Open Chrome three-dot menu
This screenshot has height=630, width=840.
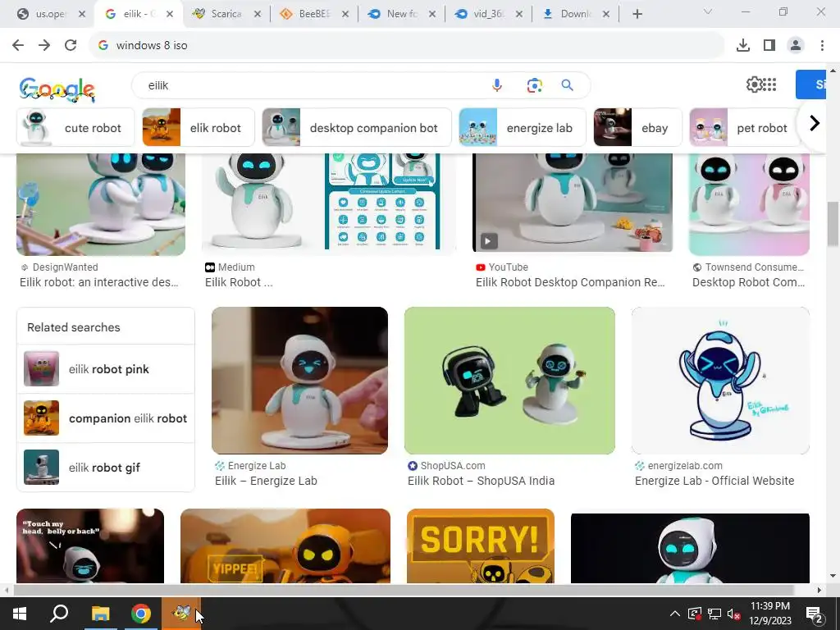(822, 46)
